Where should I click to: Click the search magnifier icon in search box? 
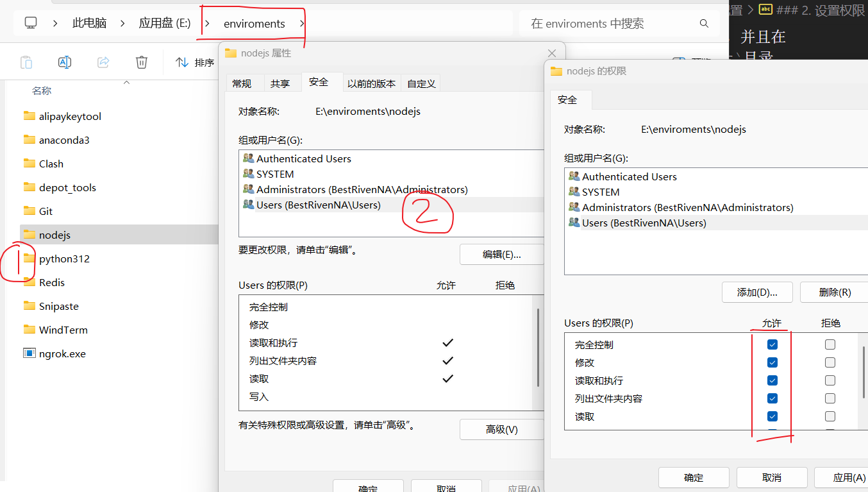704,22
